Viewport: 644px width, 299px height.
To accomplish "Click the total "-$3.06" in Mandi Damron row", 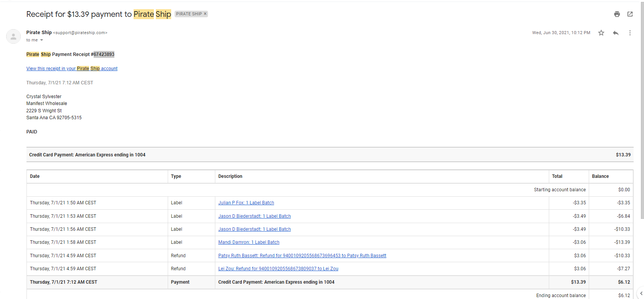I will click(579, 242).
